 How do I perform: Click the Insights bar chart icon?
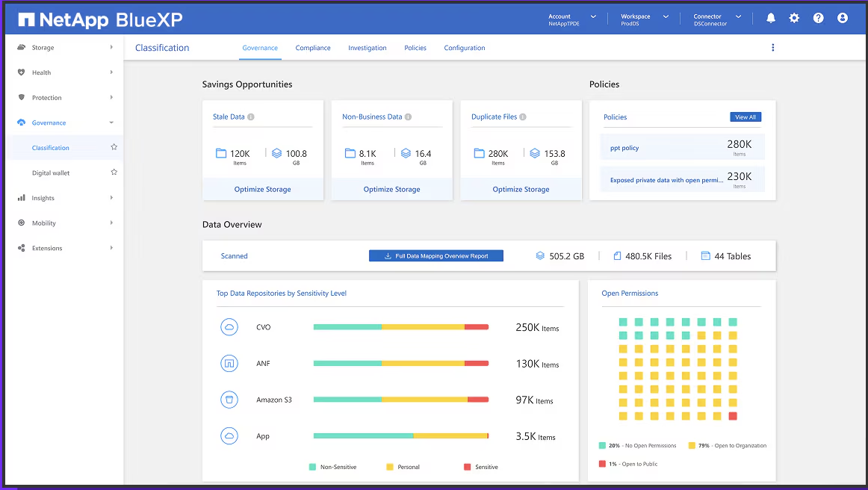[21, 198]
